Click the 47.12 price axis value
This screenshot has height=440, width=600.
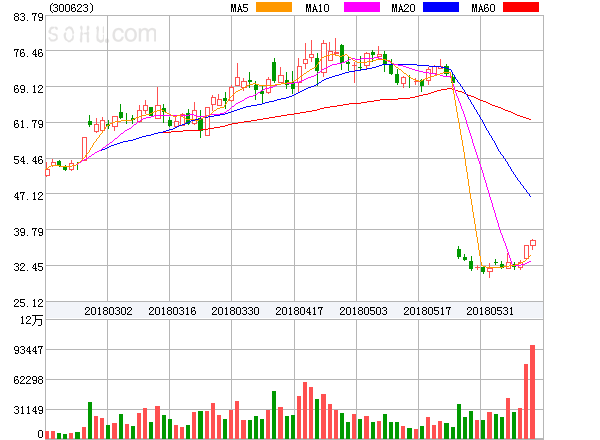pos(28,196)
